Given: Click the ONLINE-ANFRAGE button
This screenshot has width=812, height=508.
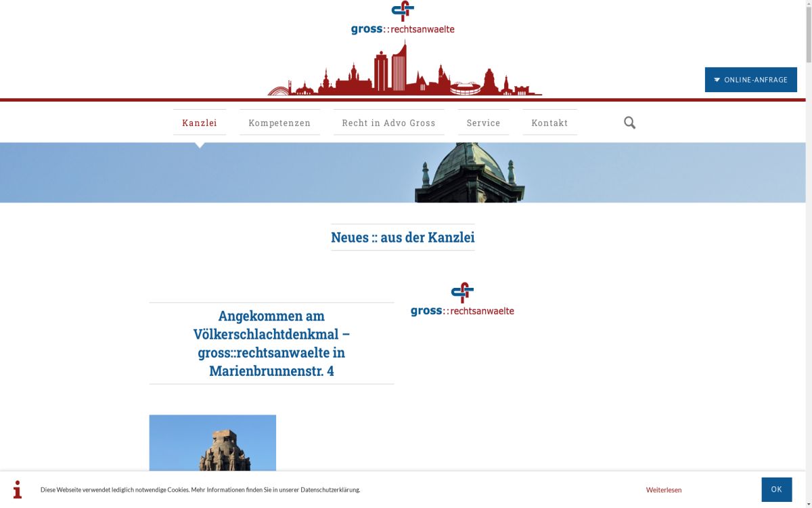Looking at the screenshot, I should [x=751, y=79].
